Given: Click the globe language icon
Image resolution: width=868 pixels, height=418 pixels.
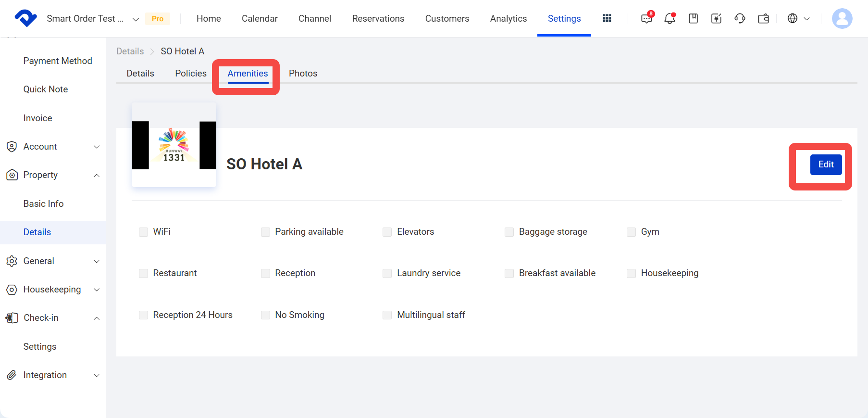Looking at the screenshot, I should (x=793, y=18).
